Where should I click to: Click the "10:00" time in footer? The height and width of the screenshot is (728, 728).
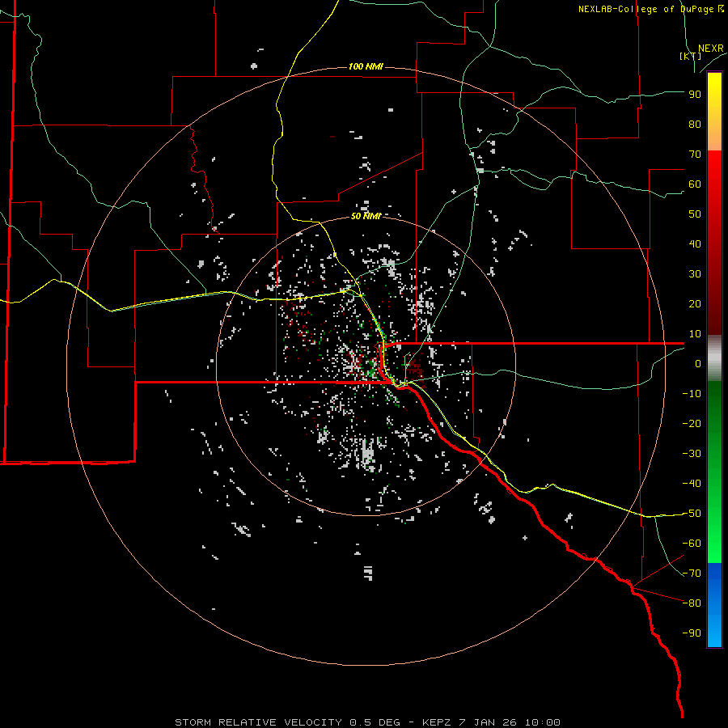click(x=542, y=722)
